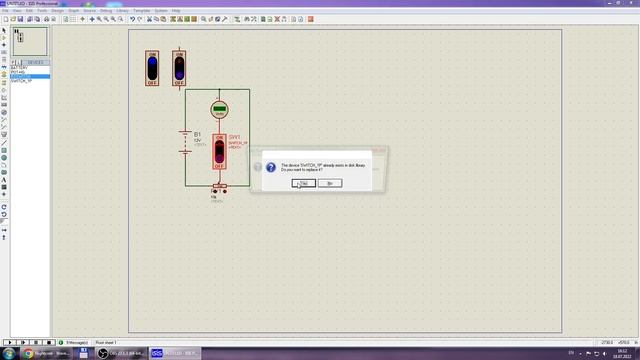Viewport: 640px width, 360px height.
Task: Click the Search and Tag binoculars icon
Action: tap(247, 19)
